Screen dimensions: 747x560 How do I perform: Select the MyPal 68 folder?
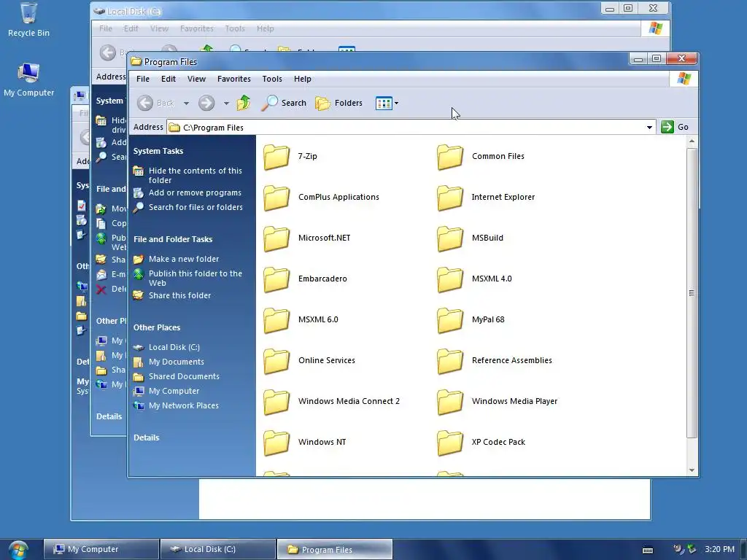pos(471,321)
